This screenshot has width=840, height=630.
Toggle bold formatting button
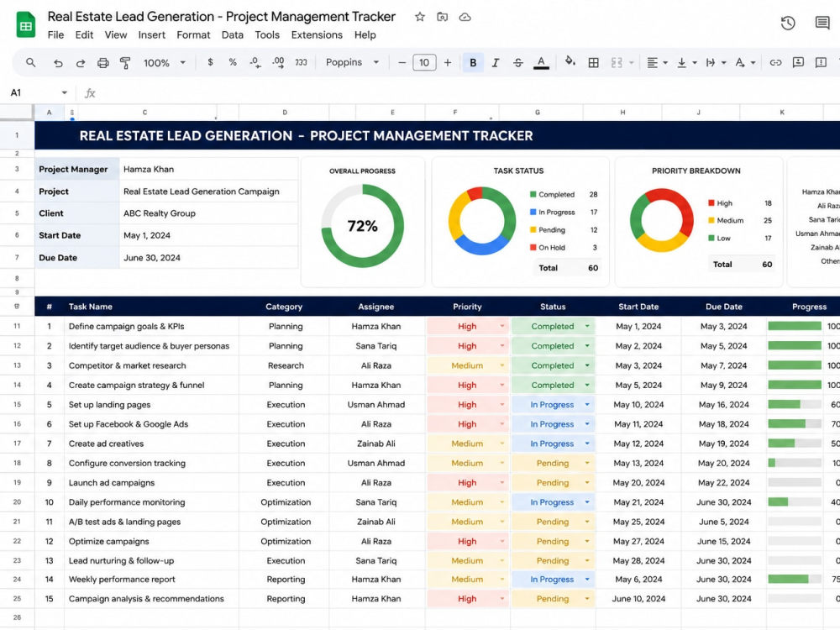473,63
